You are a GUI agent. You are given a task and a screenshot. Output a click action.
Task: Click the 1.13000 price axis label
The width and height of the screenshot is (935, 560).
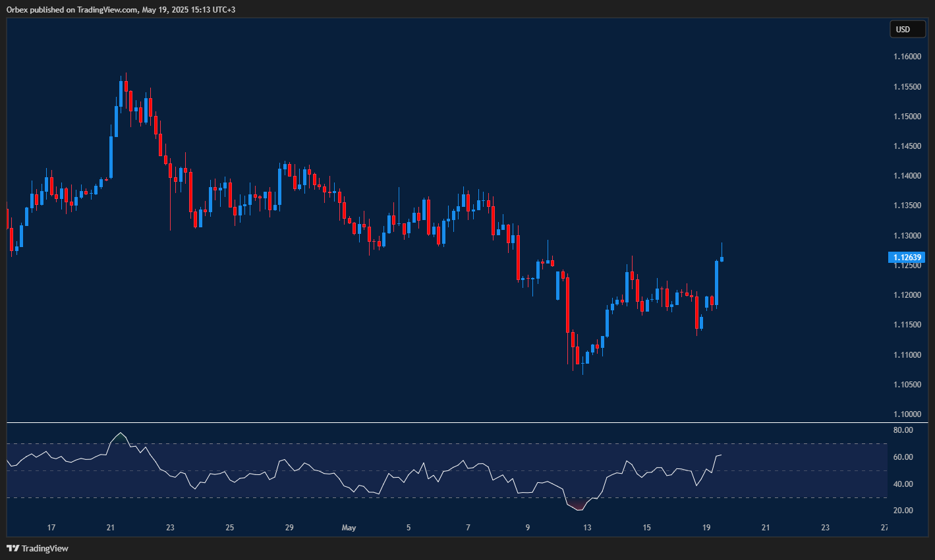(x=907, y=236)
